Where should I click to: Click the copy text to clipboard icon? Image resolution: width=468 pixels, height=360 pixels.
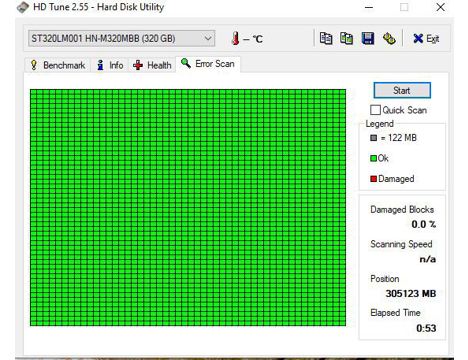point(326,38)
